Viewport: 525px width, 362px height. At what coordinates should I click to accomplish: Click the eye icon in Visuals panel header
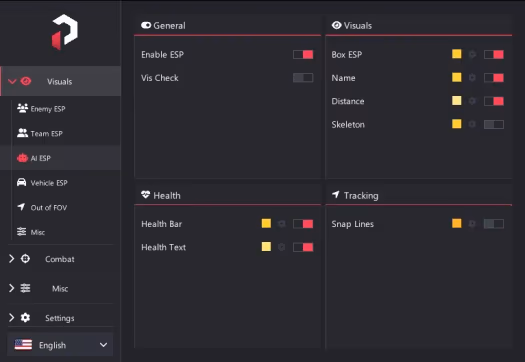[x=336, y=25]
